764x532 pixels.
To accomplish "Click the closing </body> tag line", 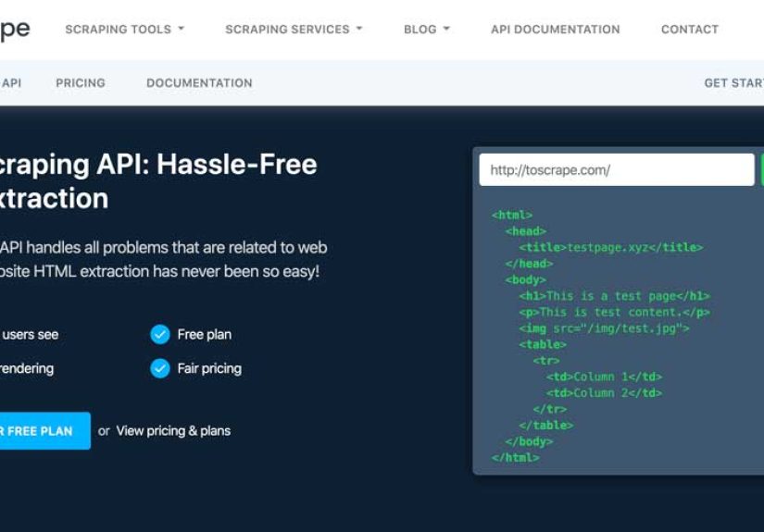I will (x=529, y=441).
